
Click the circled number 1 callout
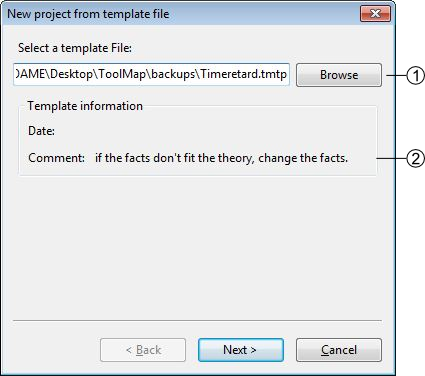pyautogui.click(x=416, y=76)
